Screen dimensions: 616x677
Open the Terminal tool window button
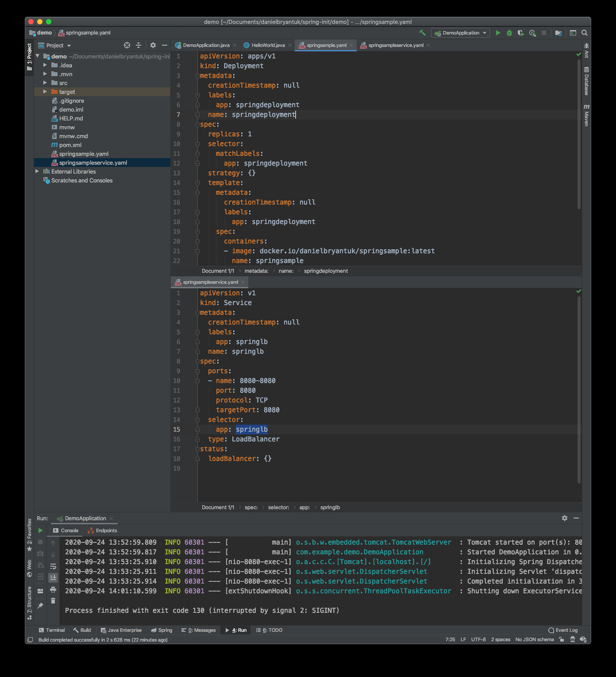tap(52, 630)
